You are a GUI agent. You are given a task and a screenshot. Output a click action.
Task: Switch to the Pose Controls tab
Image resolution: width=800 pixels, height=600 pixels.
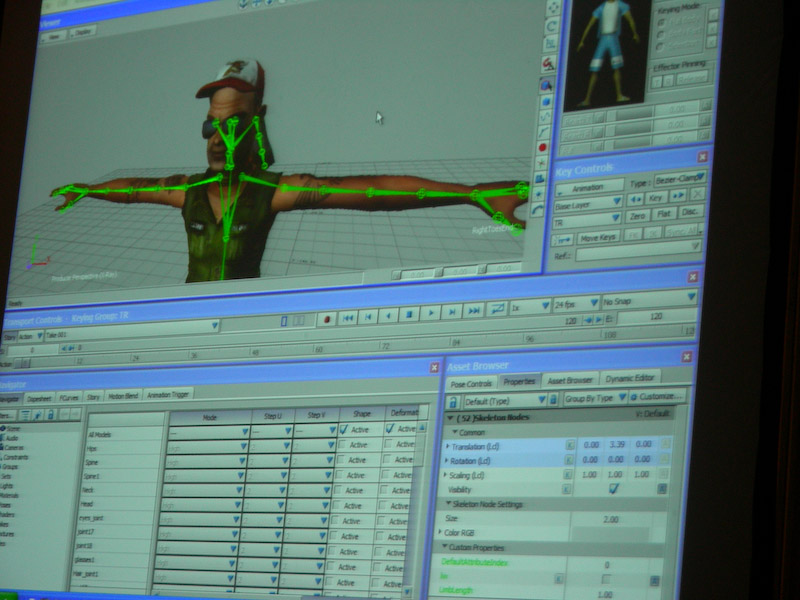coord(471,384)
